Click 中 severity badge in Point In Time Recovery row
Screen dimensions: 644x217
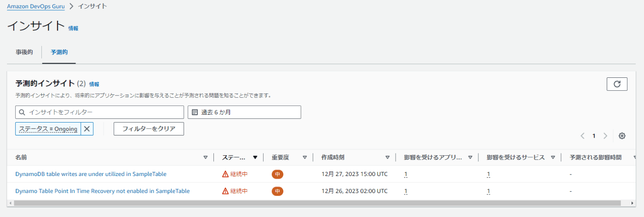(x=277, y=191)
